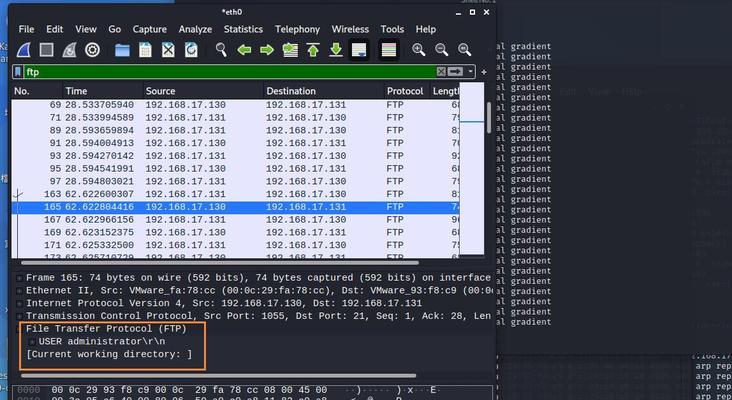Click the packet details horizontal scrollbar

(x=218, y=375)
